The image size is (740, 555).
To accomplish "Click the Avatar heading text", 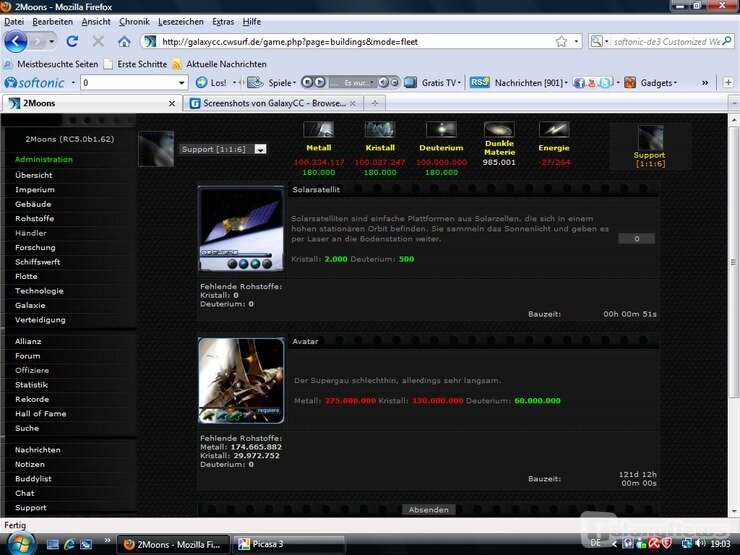I will pyautogui.click(x=305, y=341).
